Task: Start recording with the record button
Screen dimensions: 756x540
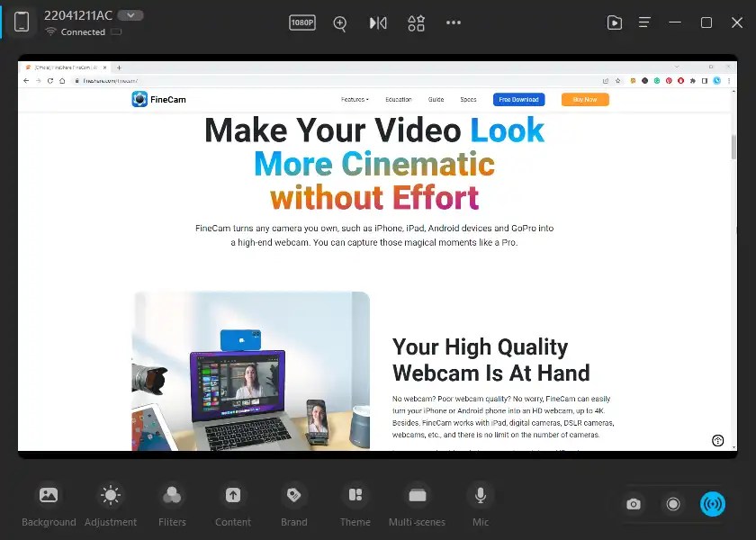Action: pyautogui.click(x=673, y=504)
